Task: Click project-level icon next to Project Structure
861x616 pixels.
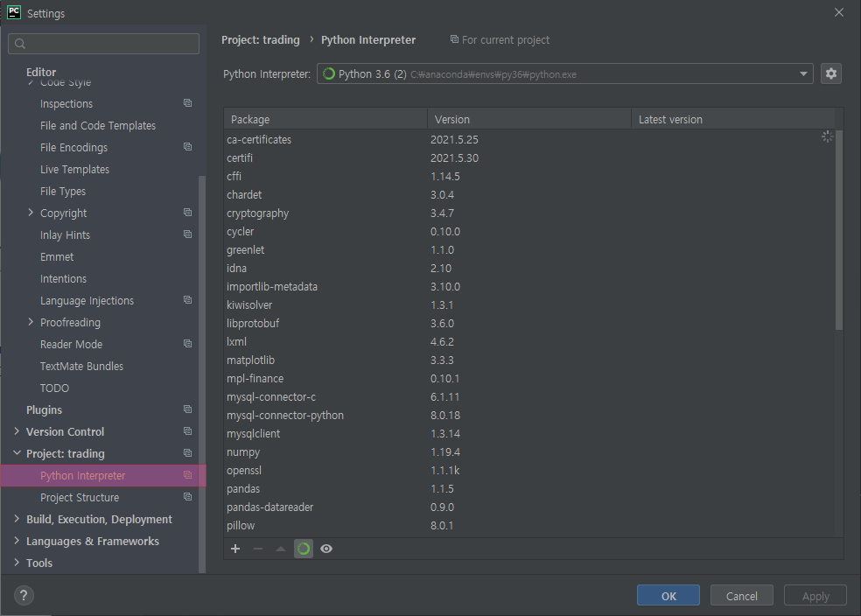Action: coord(188,497)
